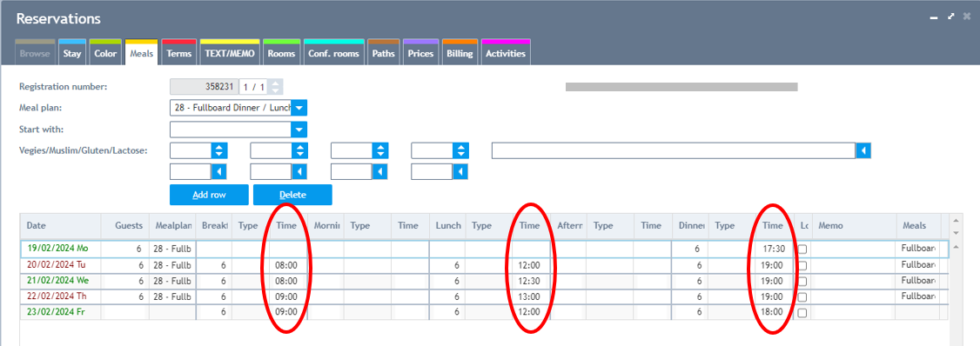Click the Mealplan cell in the 19/02/2024 row
Image resolution: width=980 pixels, height=346 pixels.
[x=171, y=249]
